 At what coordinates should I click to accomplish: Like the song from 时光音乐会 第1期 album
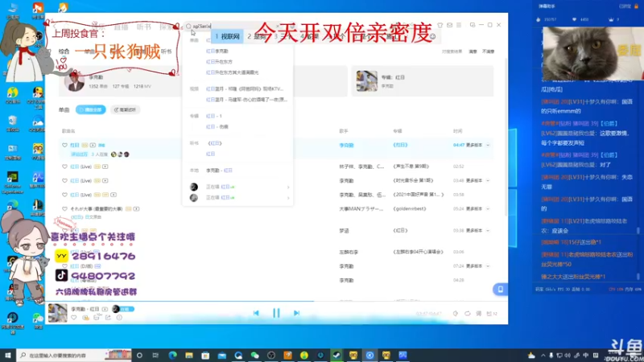(x=64, y=180)
